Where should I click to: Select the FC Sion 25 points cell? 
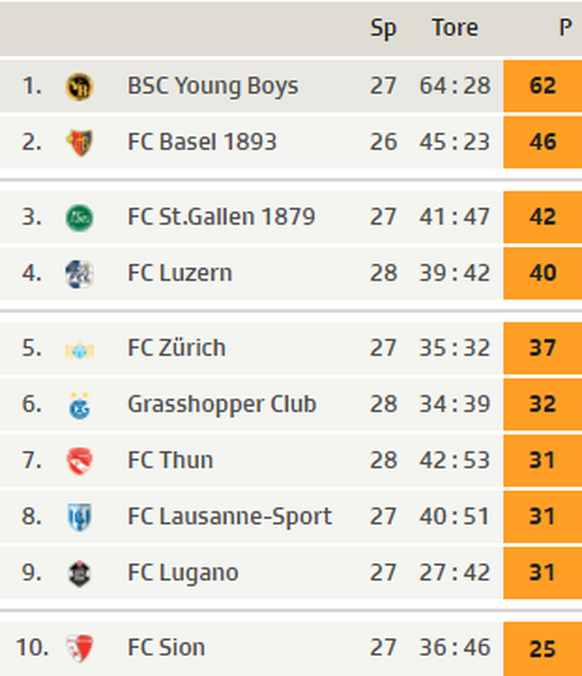543,649
